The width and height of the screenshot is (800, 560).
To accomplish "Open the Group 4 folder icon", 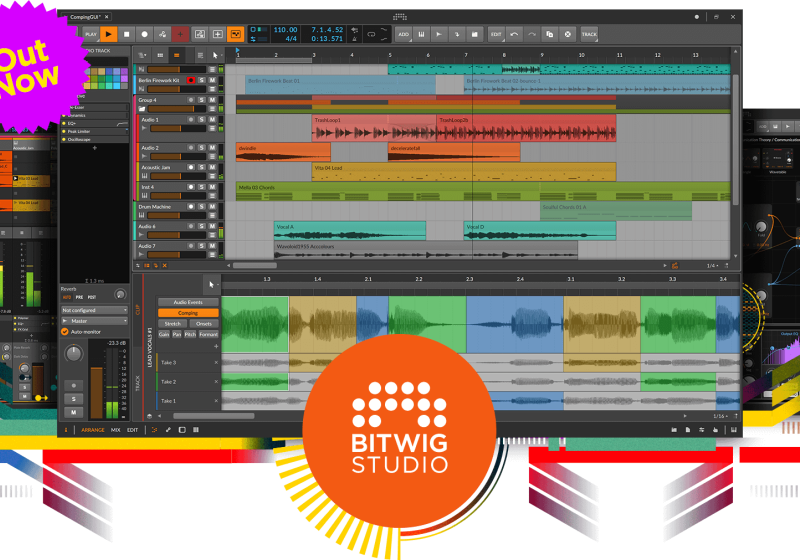I will pos(142,109).
